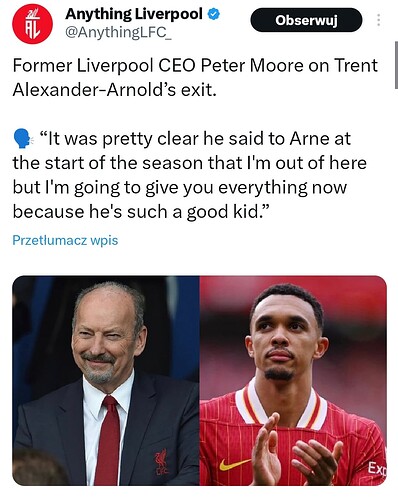Click the scrollbar thumb on right edge
Screen dimensions: 398x500
(x=396, y=65)
